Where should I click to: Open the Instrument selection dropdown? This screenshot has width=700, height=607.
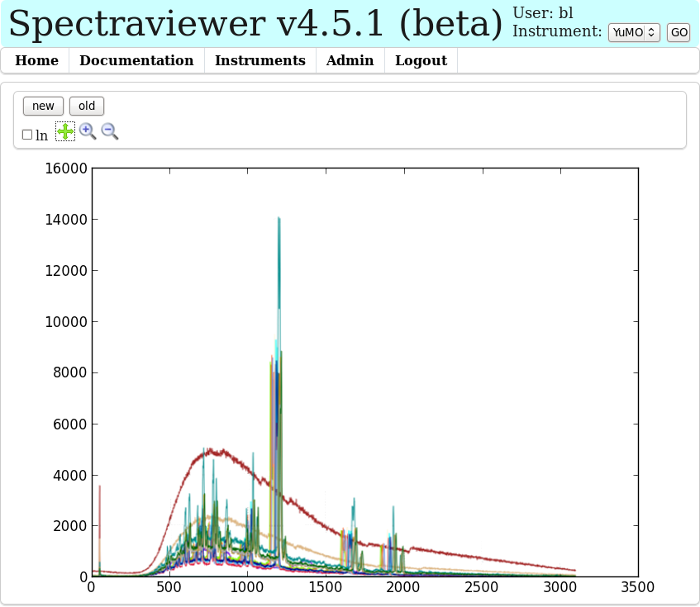tap(634, 33)
